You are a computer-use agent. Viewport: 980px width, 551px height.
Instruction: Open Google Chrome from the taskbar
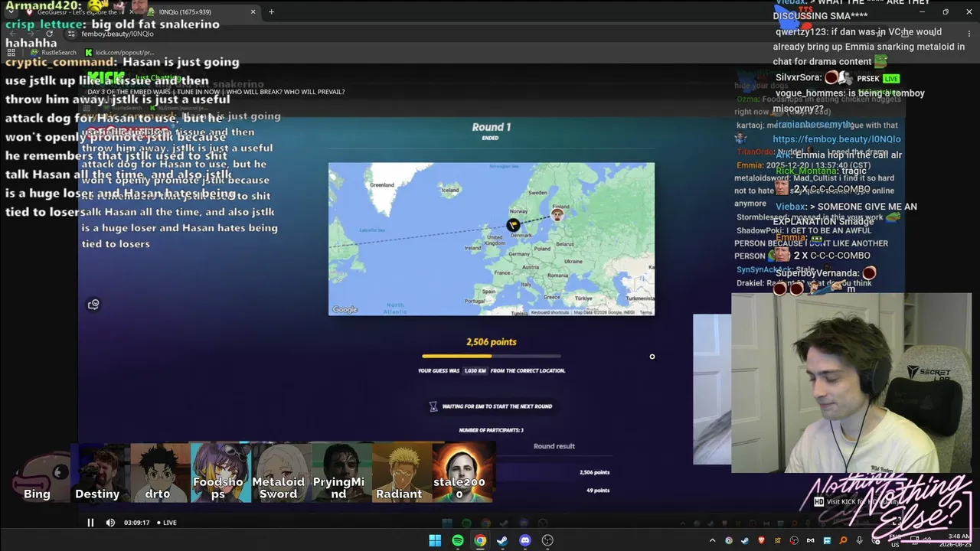(x=480, y=540)
